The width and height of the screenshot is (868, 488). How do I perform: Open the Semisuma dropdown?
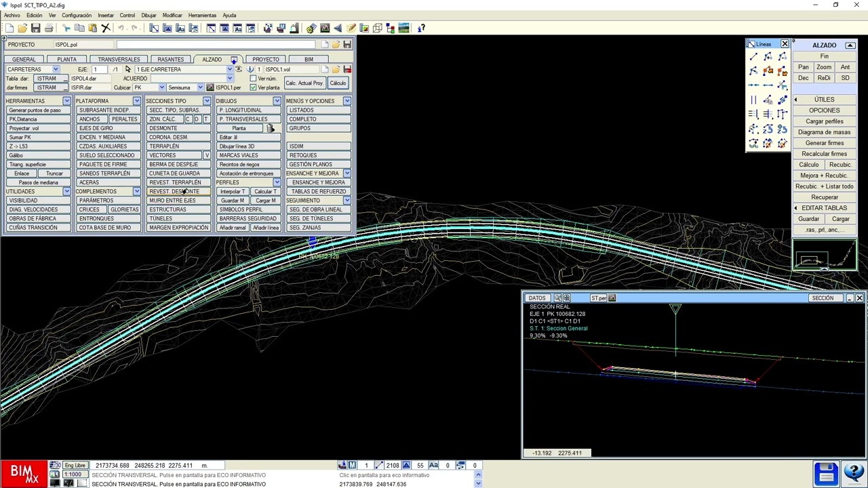coord(200,87)
